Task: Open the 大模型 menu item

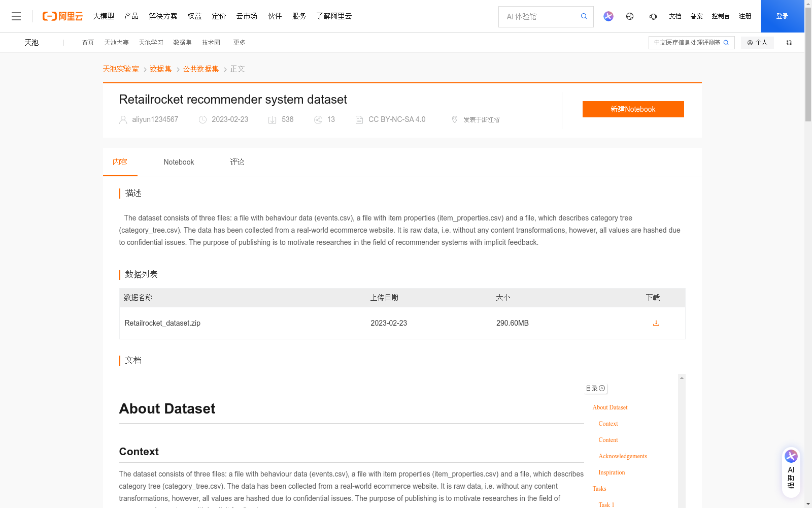Action: pos(104,16)
